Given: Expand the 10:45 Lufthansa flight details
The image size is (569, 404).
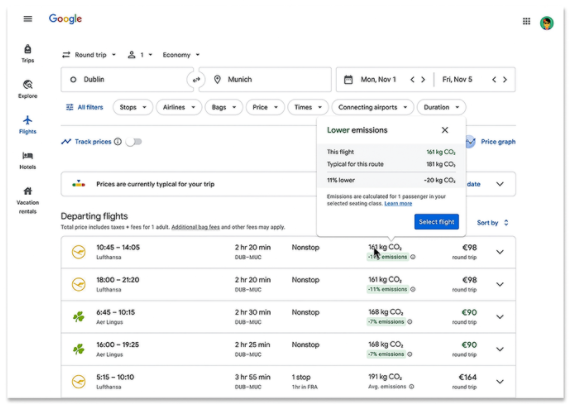Looking at the screenshot, I should (x=500, y=252).
